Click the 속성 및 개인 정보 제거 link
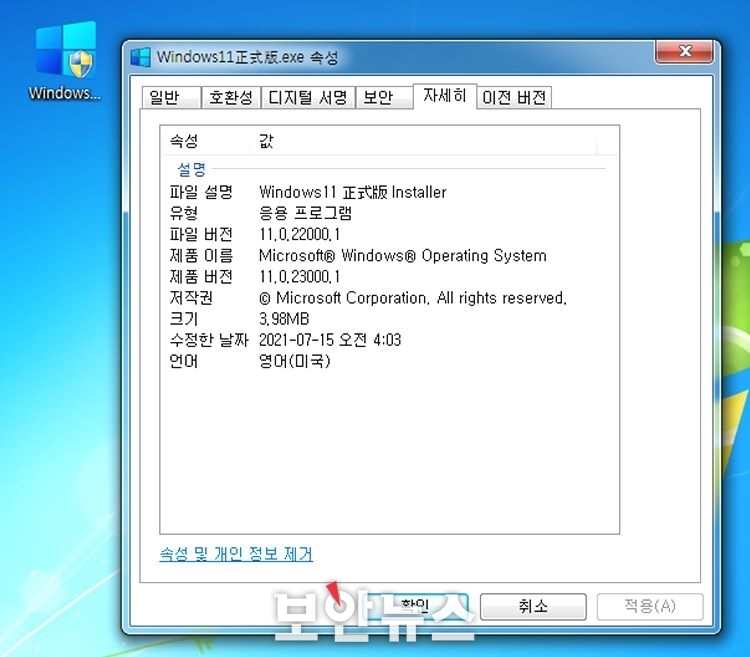Viewport: 750px width, 657px height. [x=236, y=554]
